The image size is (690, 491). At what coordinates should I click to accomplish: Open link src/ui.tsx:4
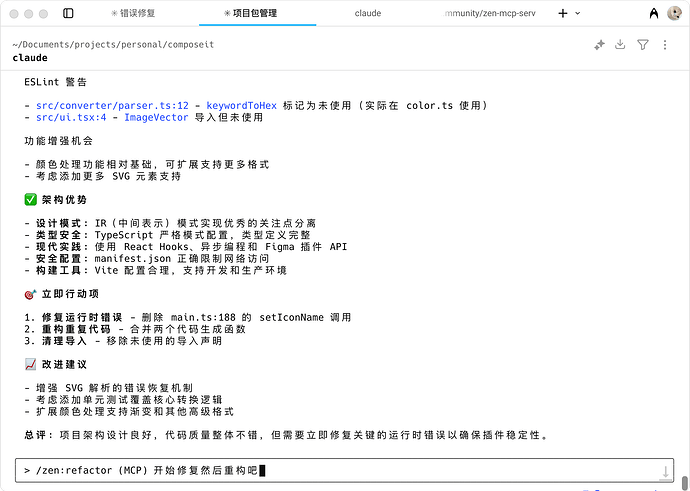pos(71,117)
